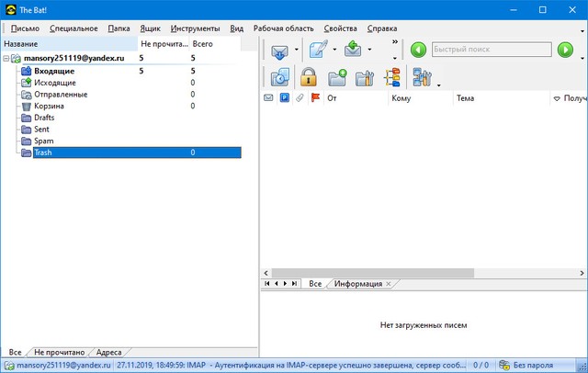Viewport: 588px width, 373px height.
Task: Click the get new mail envelope icon
Action: click(280, 50)
